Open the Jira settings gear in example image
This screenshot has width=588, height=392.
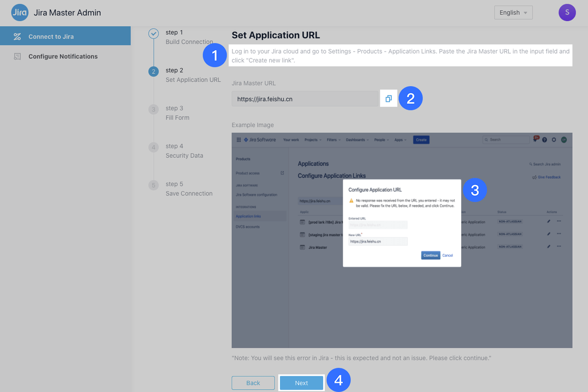point(554,140)
